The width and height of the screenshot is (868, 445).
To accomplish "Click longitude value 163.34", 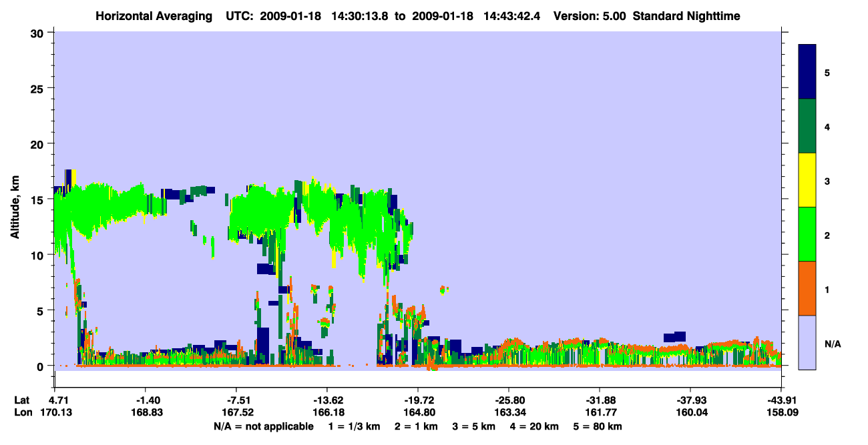I will [x=509, y=412].
